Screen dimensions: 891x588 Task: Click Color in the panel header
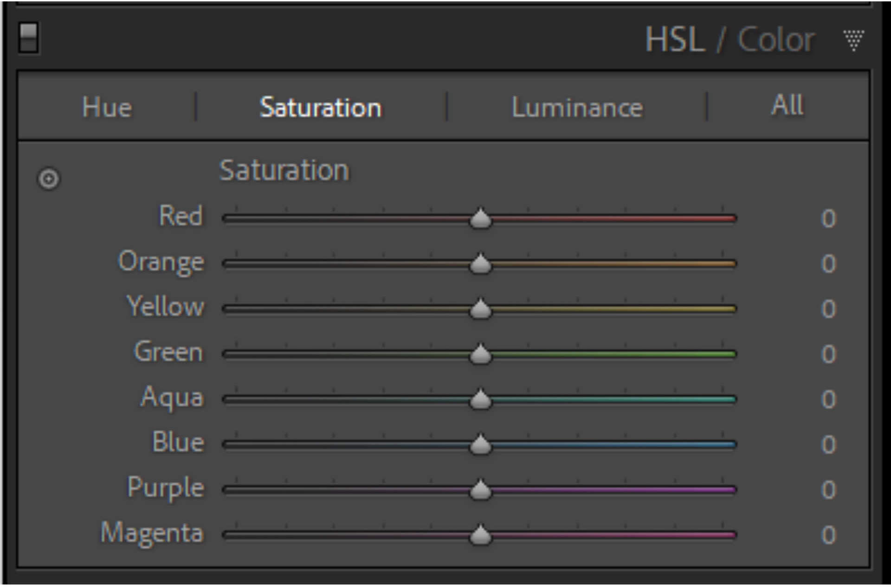[776, 39]
